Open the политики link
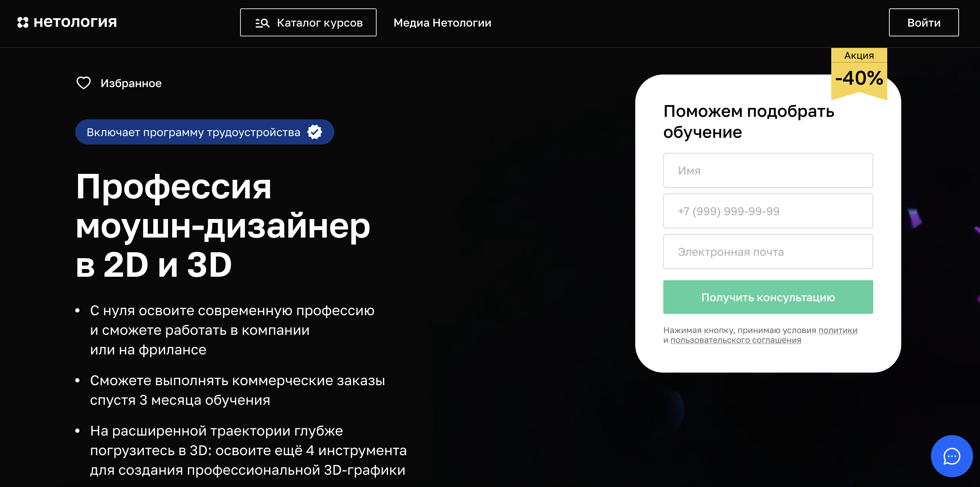 [x=838, y=330]
